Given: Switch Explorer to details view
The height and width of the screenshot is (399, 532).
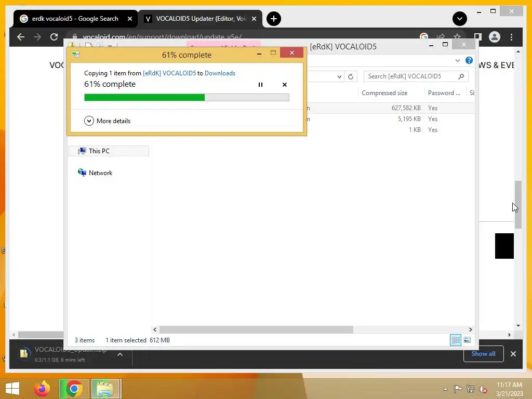Looking at the screenshot, I should pos(455,340).
